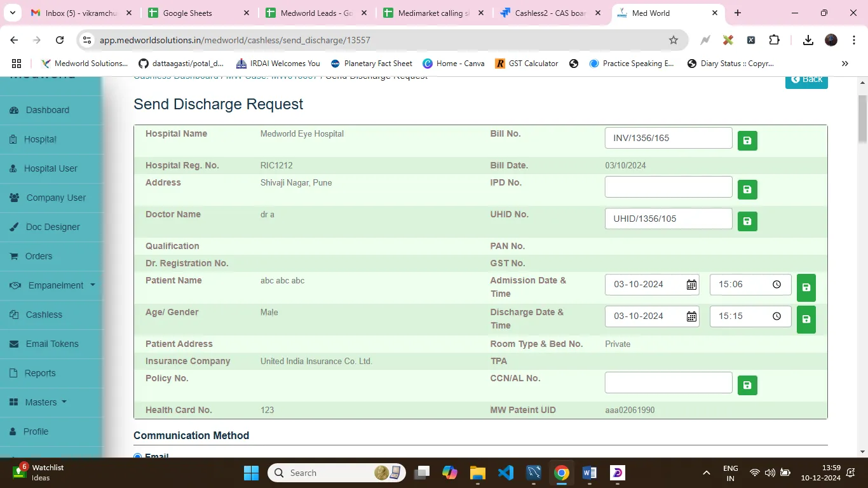The width and height of the screenshot is (868, 488).
Task: Open File Explorer from taskbar
Action: tap(478, 473)
